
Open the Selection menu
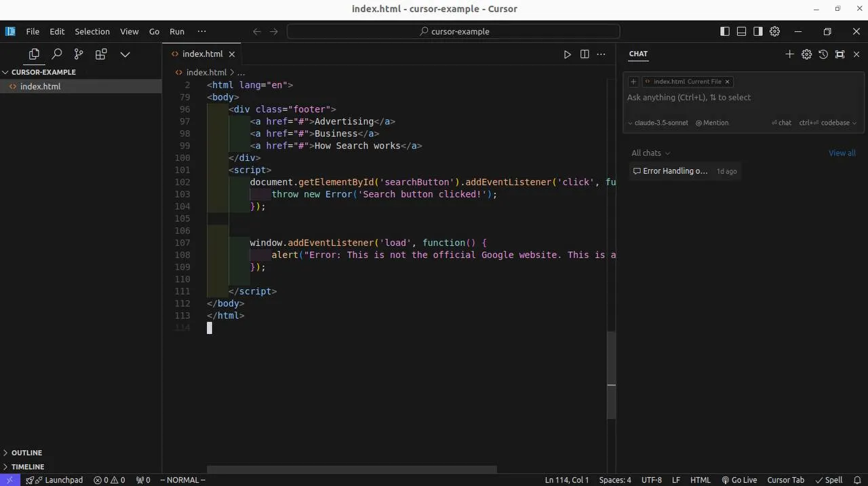pos(92,31)
